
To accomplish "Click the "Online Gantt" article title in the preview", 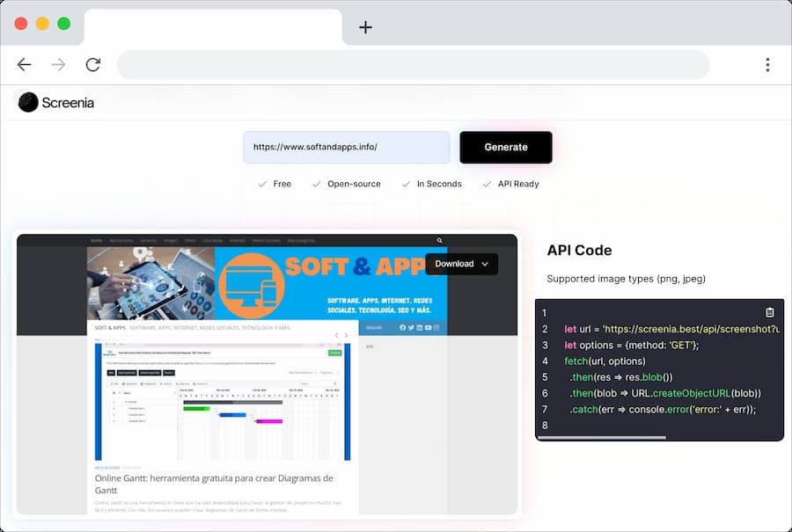I will (x=214, y=484).
